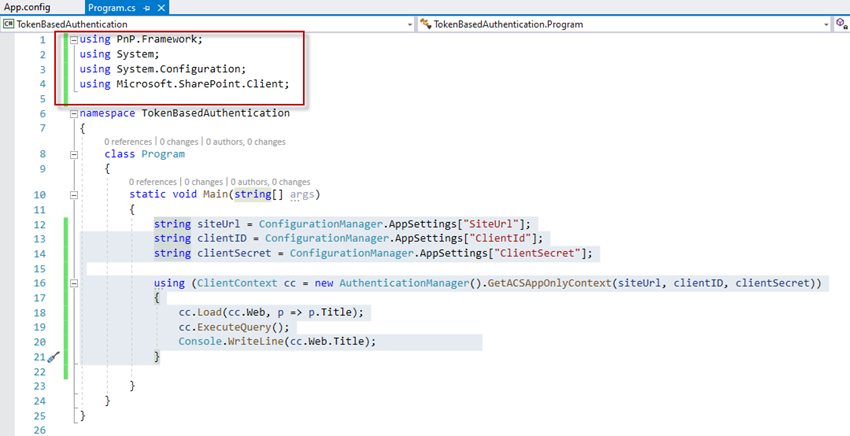Click System.Configuration in the using directive
Viewport: 850px width, 436px height.
click(179, 69)
